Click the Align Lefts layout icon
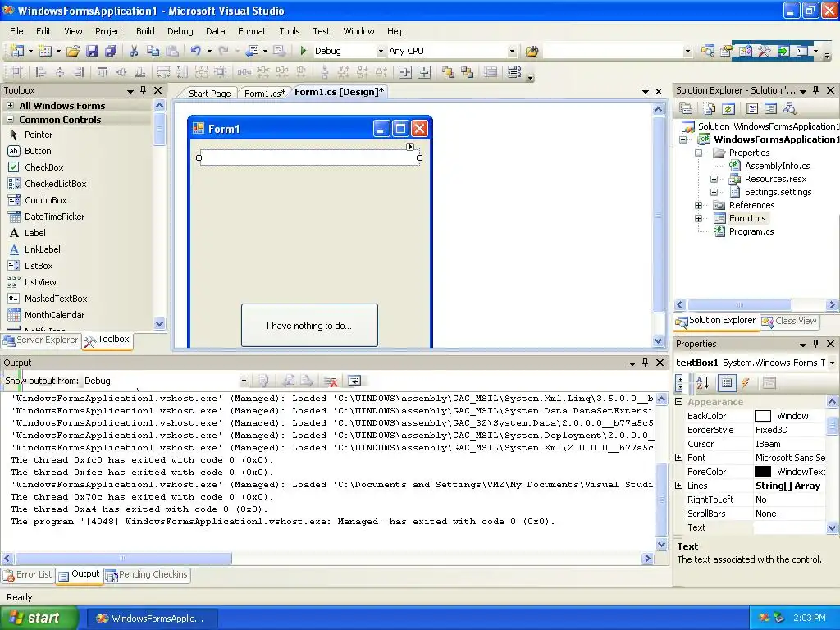The width and height of the screenshot is (840, 630). [x=40, y=72]
